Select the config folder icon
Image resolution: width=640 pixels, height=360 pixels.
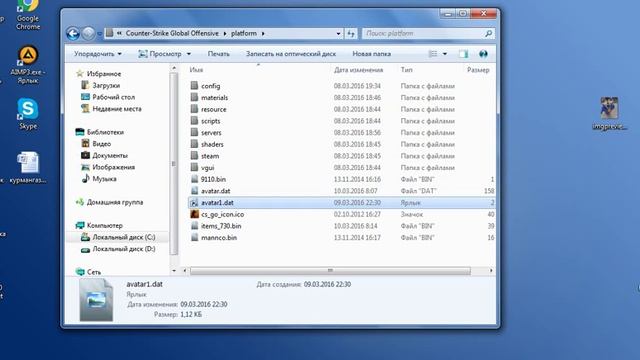pos(194,86)
